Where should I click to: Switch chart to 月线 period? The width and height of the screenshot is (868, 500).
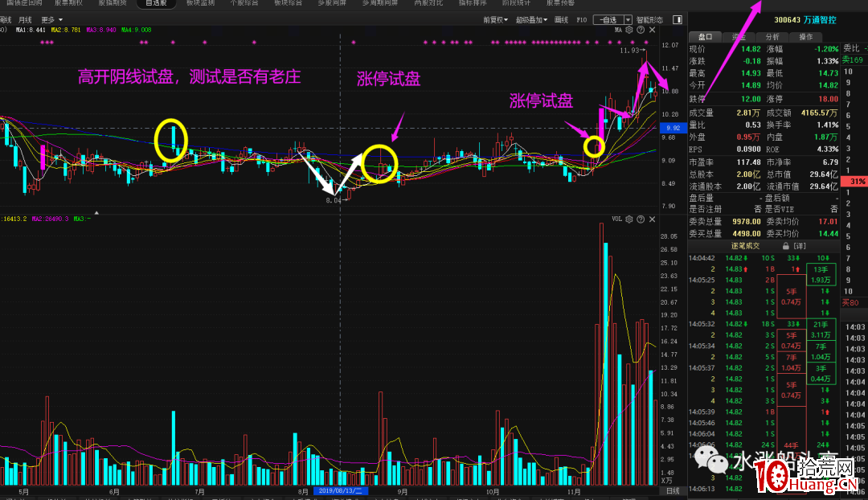pyautogui.click(x=26, y=20)
